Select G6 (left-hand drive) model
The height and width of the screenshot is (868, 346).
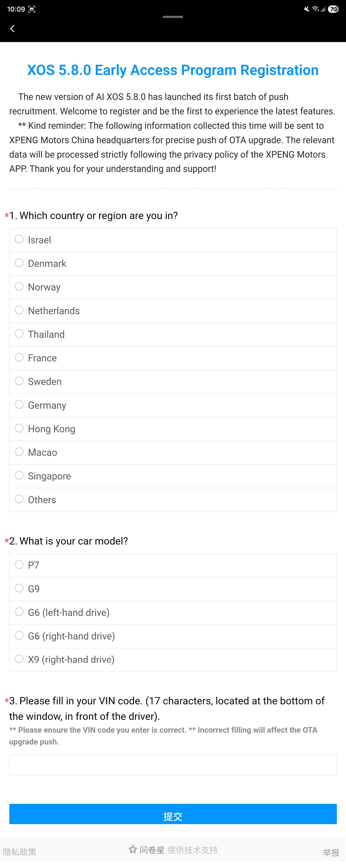tap(19, 612)
